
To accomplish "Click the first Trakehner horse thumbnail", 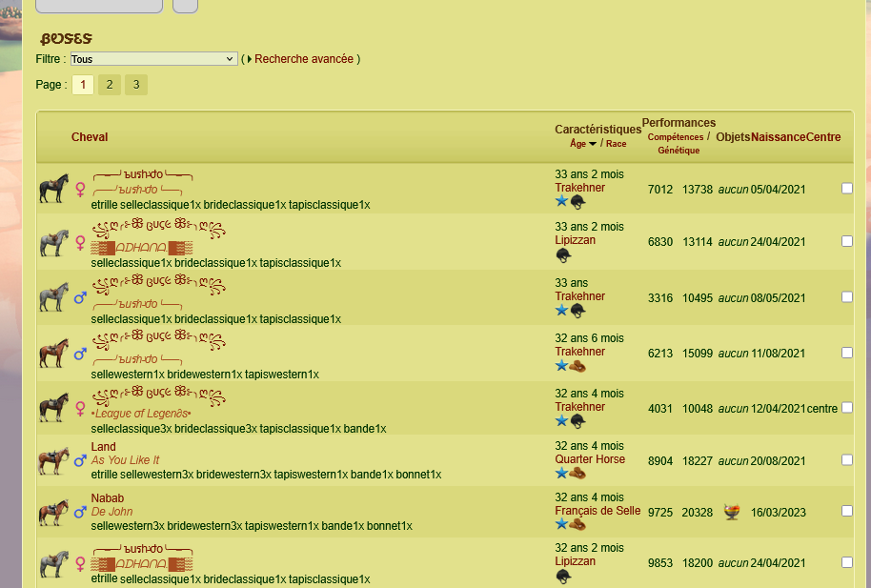I will [x=54, y=189].
